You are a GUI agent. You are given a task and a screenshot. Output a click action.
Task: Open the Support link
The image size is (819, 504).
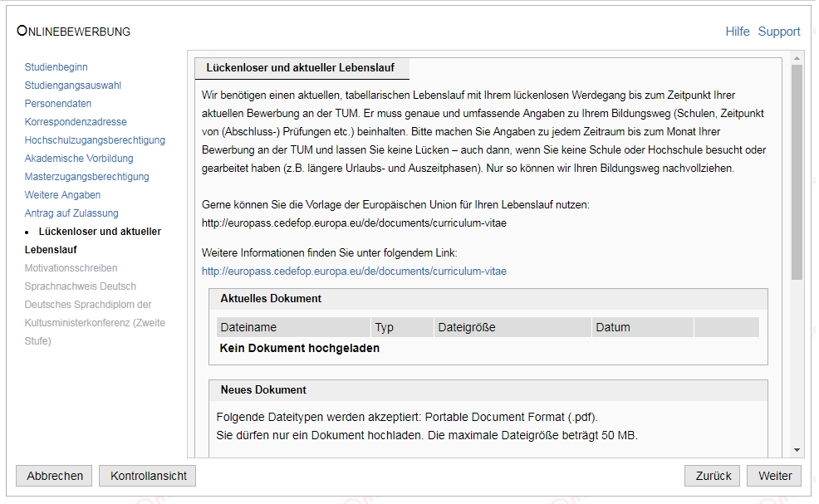click(x=778, y=32)
